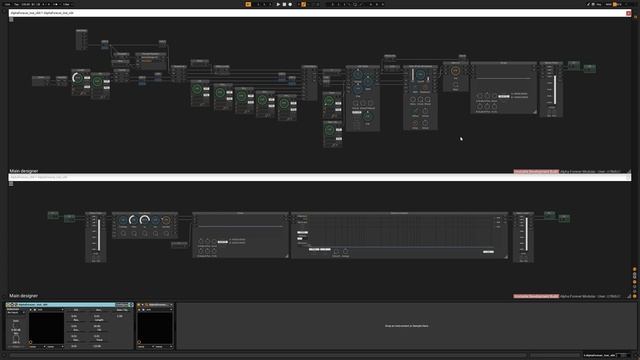Click the orange highlighted icon left of transport

pos(248,4)
